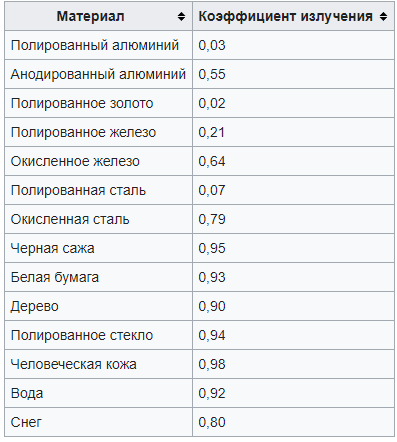Screen dimensions: 397x442
Task: Click the Черная сажа cell
Action: [98, 248]
